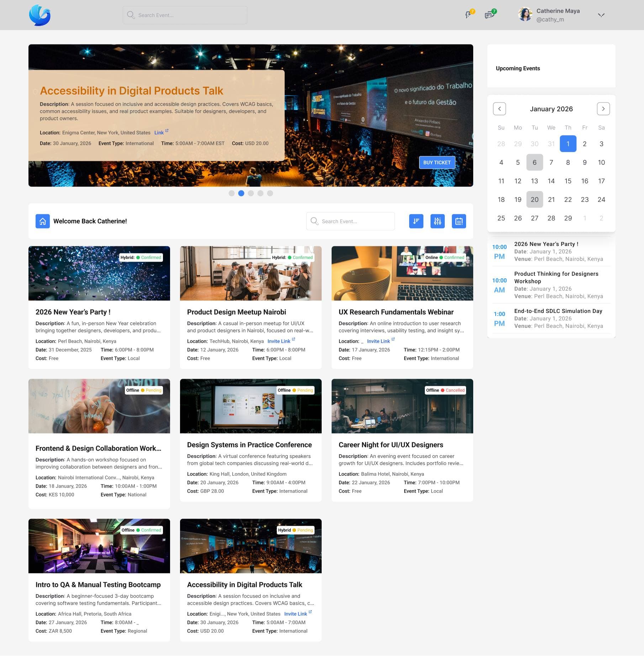This screenshot has width=644, height=656.
Task: Go to the previous month in the calendar
Action: pos(500,109)
